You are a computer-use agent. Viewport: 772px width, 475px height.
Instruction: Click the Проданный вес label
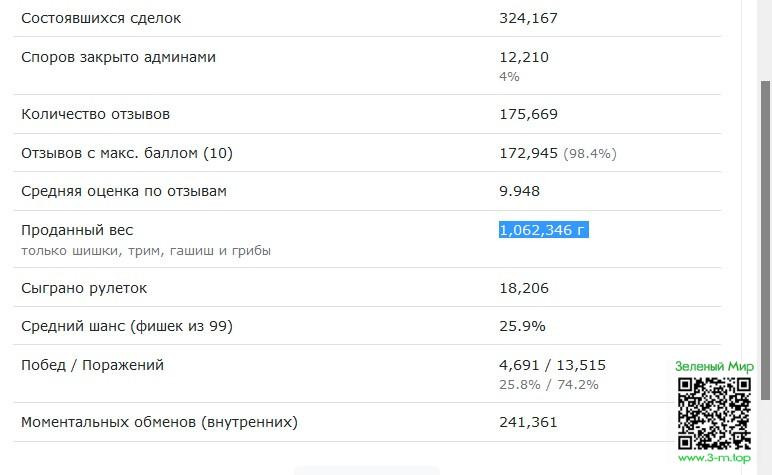coord(77,230)
